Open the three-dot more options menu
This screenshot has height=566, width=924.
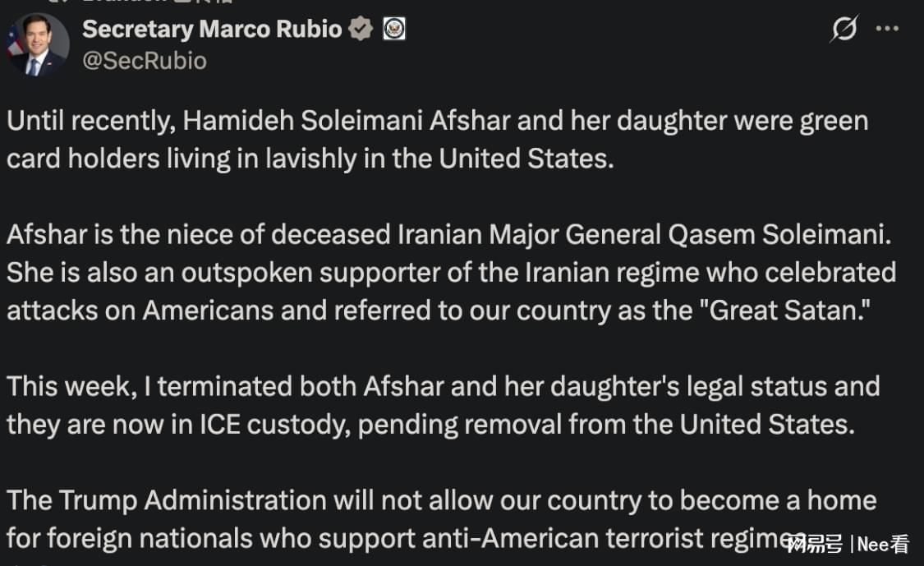point(887,29)
